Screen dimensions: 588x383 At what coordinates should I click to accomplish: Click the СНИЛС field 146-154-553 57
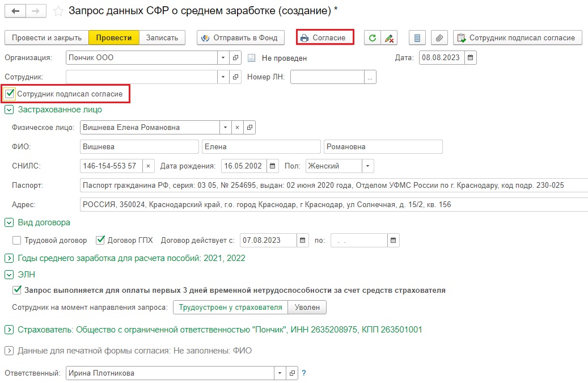[x=111, y=166]
